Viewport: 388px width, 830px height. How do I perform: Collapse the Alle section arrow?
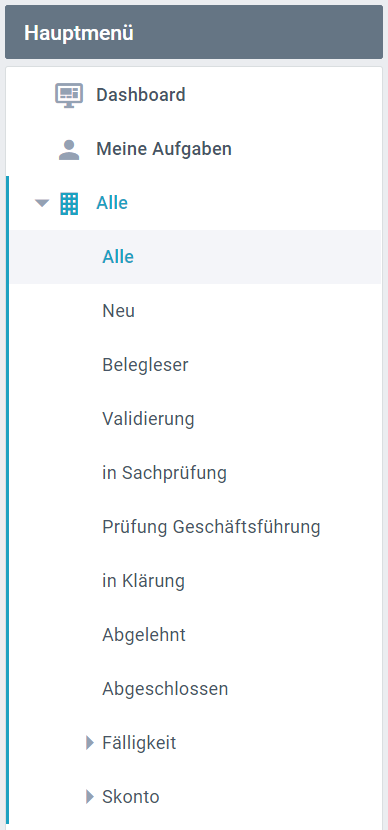(42, 203)
